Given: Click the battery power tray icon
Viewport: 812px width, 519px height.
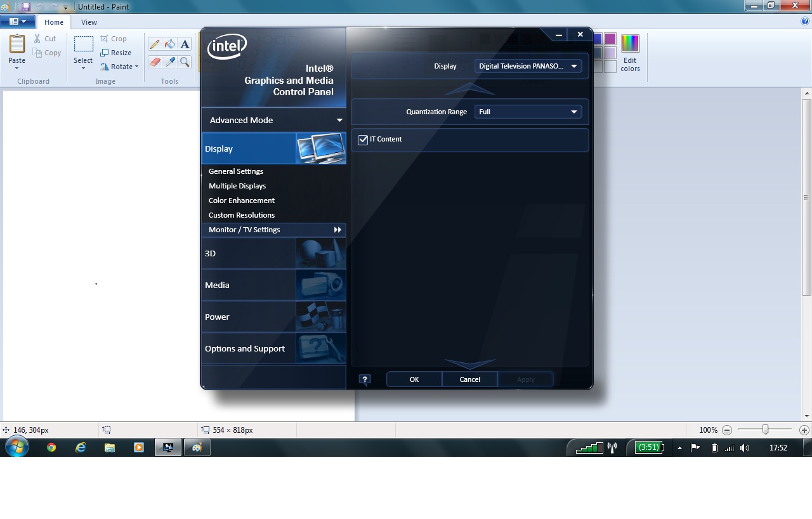Looking at the screenshot, I should click(714, 448).
